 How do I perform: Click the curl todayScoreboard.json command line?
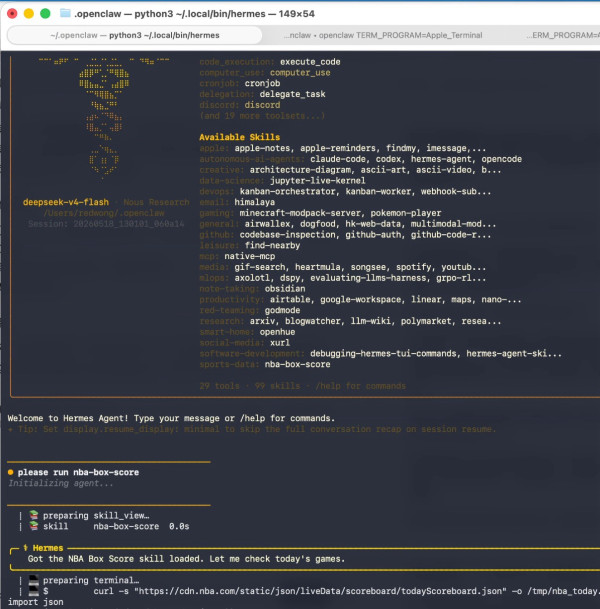346,591
